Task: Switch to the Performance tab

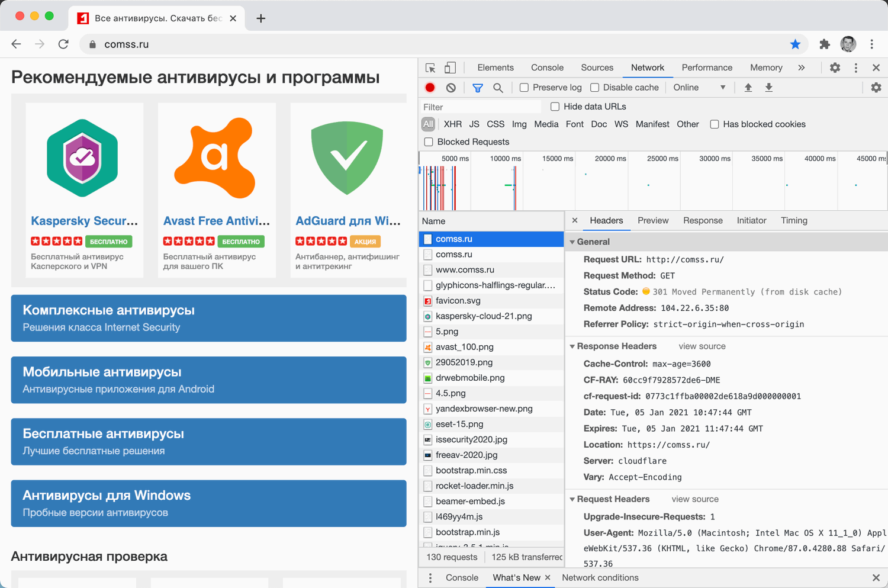Action: pos(707,68)
